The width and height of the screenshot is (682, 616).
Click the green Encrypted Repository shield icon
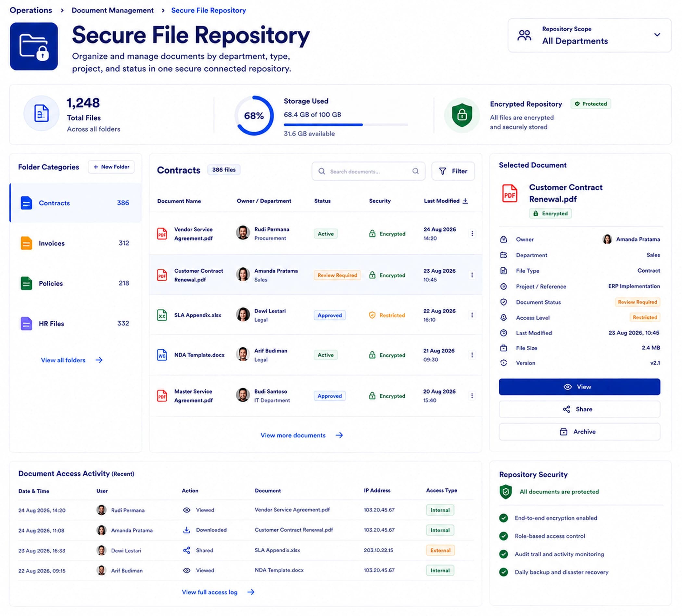pyautogui.click(x=462, y=115)
